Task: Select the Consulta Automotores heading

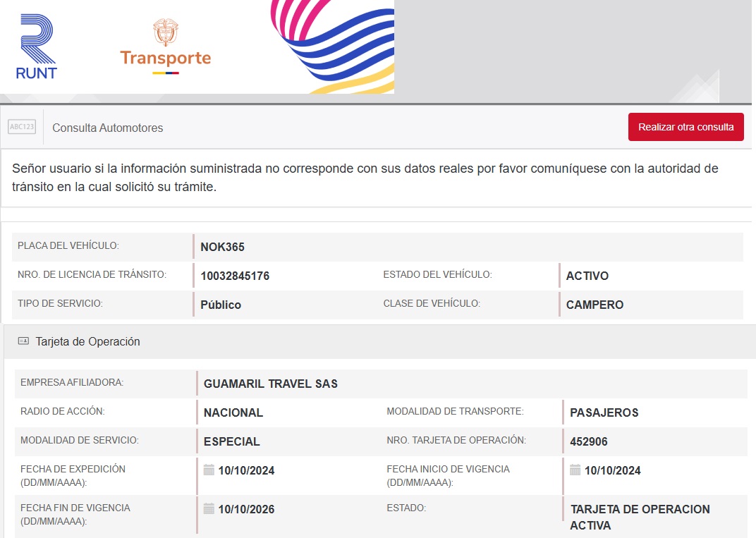Action: 107,128
